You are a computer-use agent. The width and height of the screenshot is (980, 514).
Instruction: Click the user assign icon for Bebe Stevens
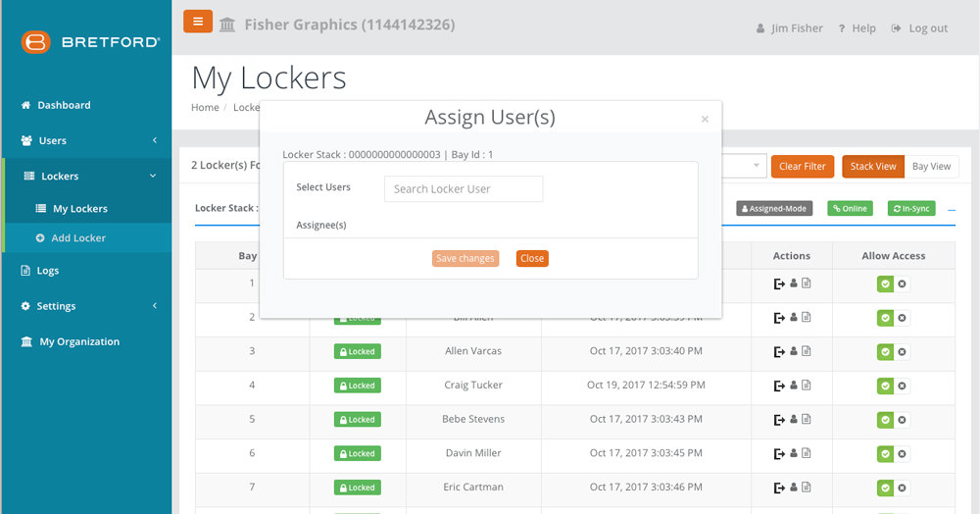(794, 419)
